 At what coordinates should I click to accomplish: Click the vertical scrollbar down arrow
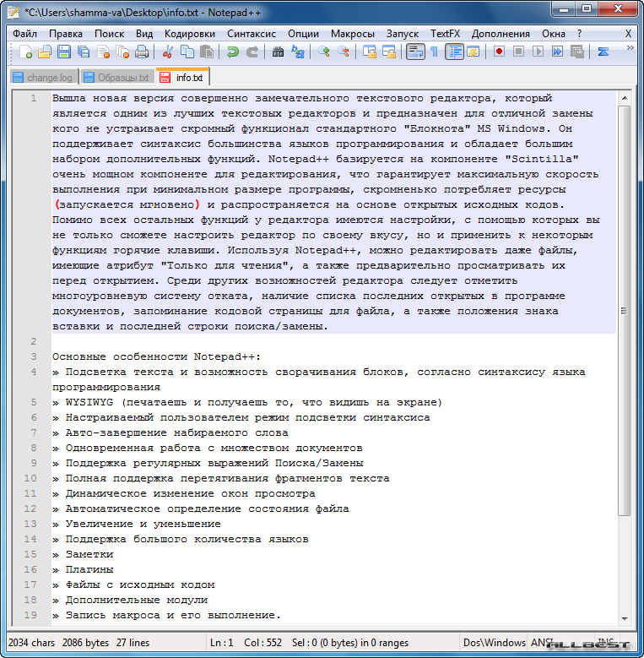click(625, 618)
